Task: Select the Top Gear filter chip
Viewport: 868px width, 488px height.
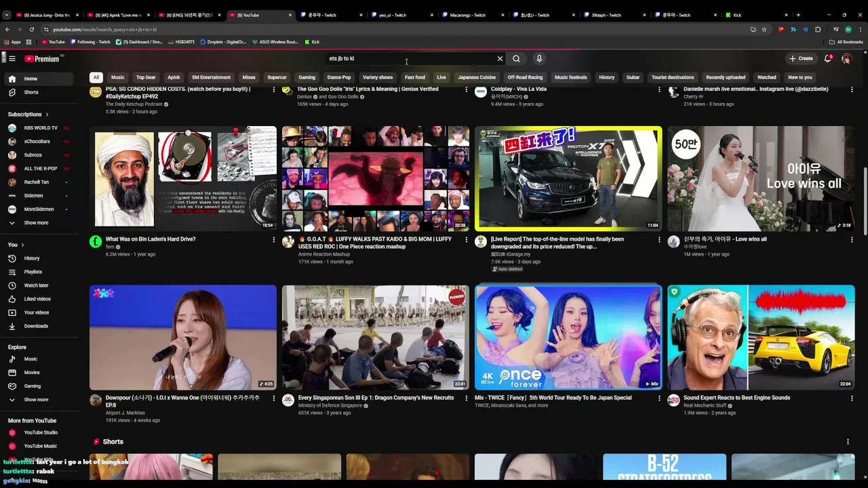Action: 146,77
